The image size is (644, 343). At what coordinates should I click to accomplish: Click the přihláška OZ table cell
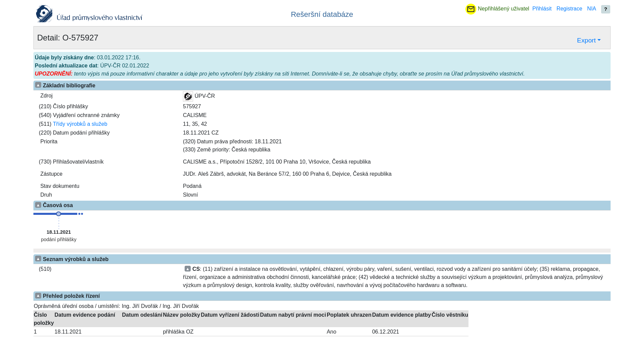coord(178,332)
